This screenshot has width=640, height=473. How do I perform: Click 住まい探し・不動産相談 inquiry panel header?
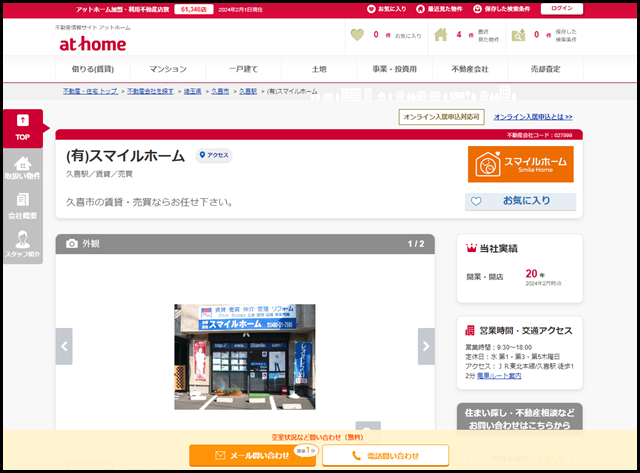[x=520, y=418]
